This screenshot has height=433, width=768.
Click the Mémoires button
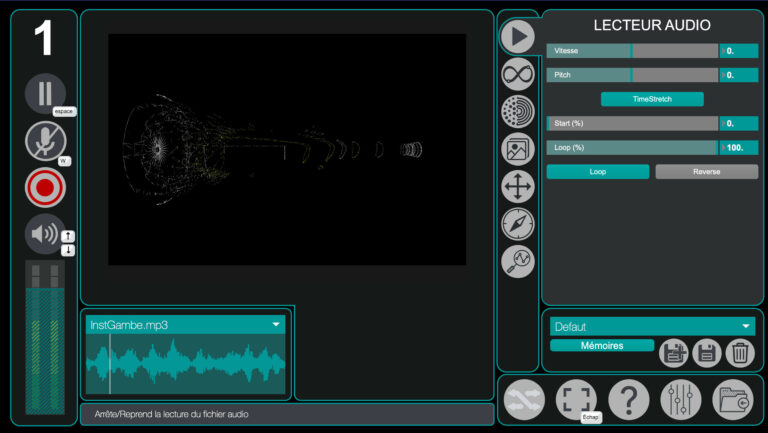pyautogui.click(x=602, y=346)
